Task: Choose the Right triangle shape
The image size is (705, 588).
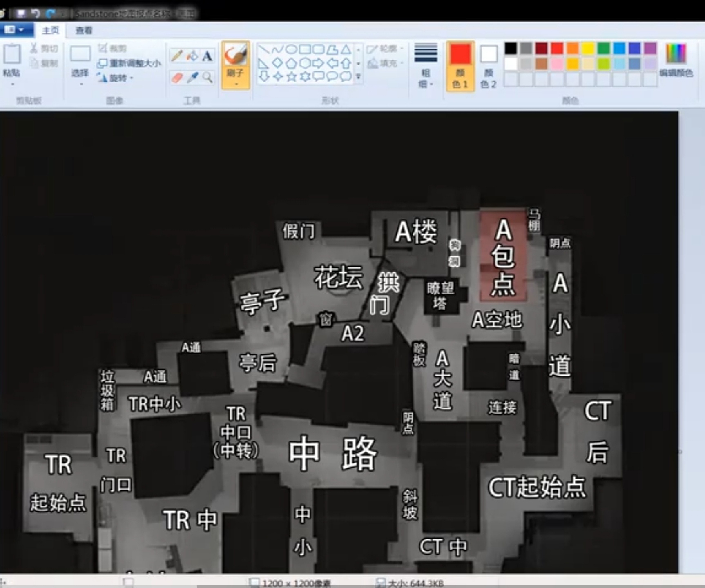Action: (264, 63)
